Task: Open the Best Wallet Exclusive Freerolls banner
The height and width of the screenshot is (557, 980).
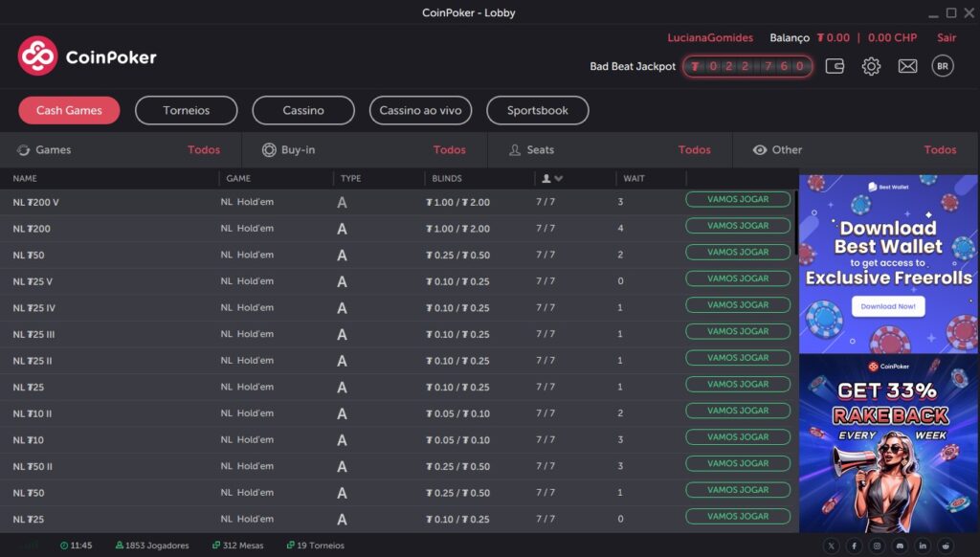Action: tap(888, 264)
